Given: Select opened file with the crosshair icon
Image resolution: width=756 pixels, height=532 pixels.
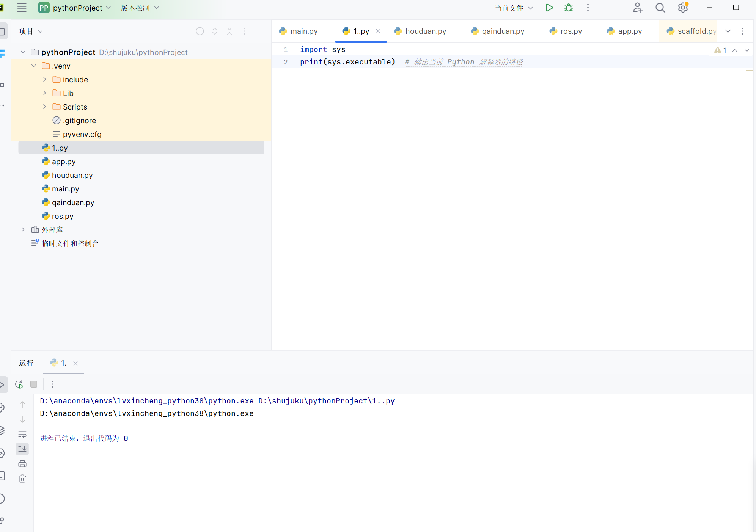Looking at the screenshot, I should (x=200, y=31).
